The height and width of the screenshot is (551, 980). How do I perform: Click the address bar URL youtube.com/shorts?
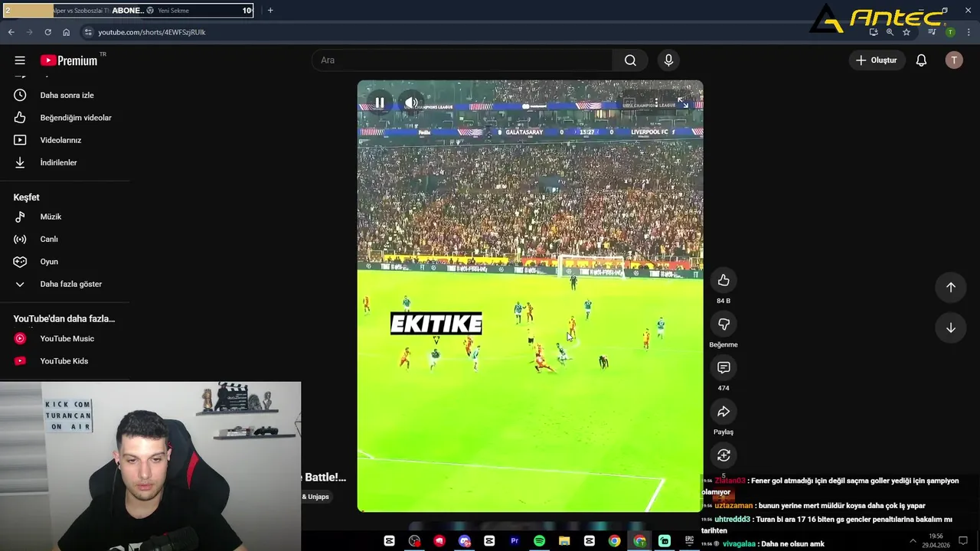[152, 32]
